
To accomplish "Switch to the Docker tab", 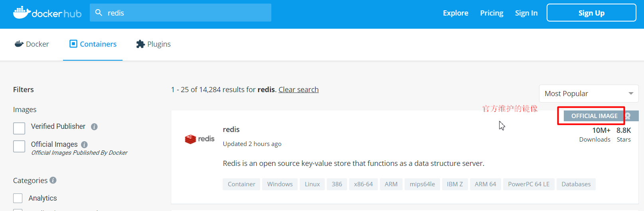I will point(32,44).
